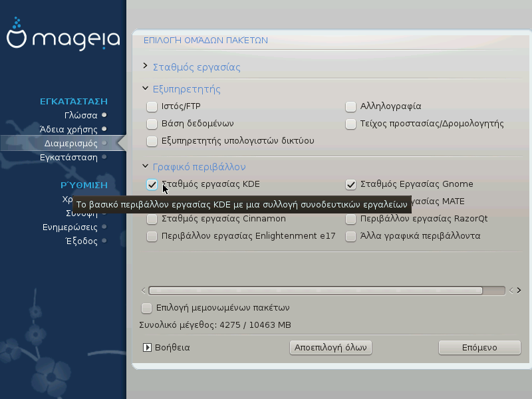Screen dimensions: 532x399
Task: Click the Βοήθεια play-arrow icon
Action: pyautogui.click(x=147, y=347)
